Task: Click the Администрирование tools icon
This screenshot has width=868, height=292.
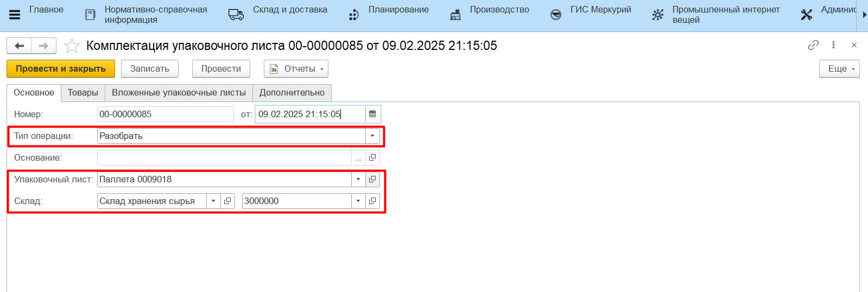Action: pyautogui.click(x=807, y=15)
